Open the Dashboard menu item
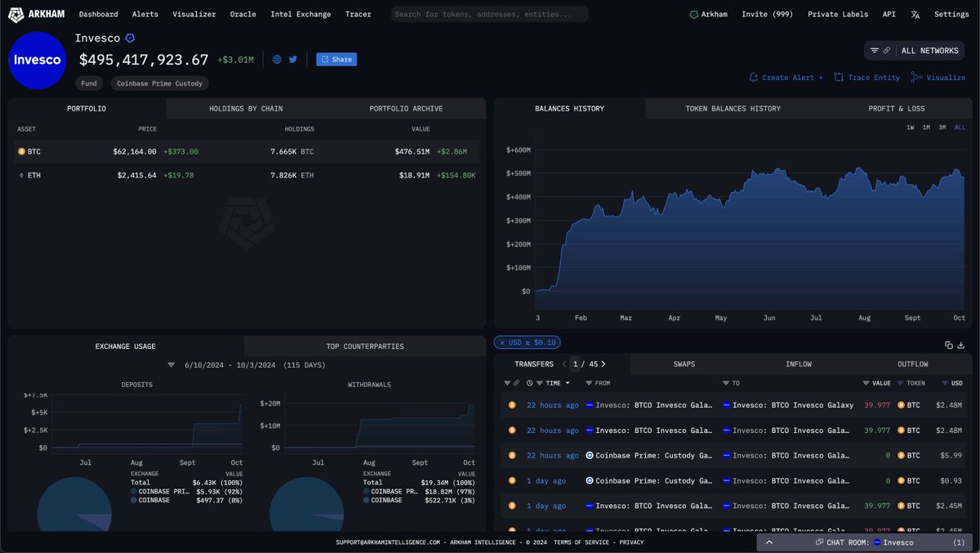The height and width of the screenshot is (553, 980). (98, 15)
